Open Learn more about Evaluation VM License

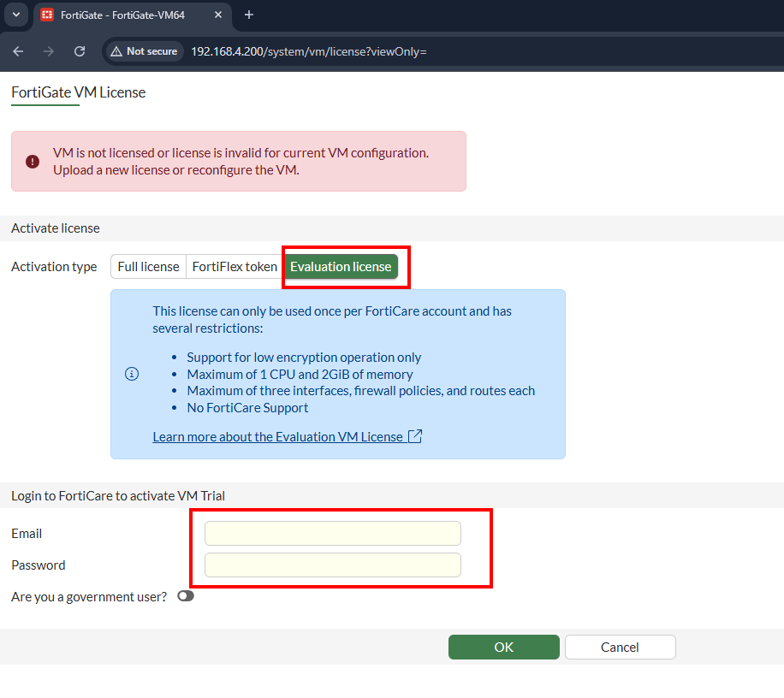click(x=277, y=437)
